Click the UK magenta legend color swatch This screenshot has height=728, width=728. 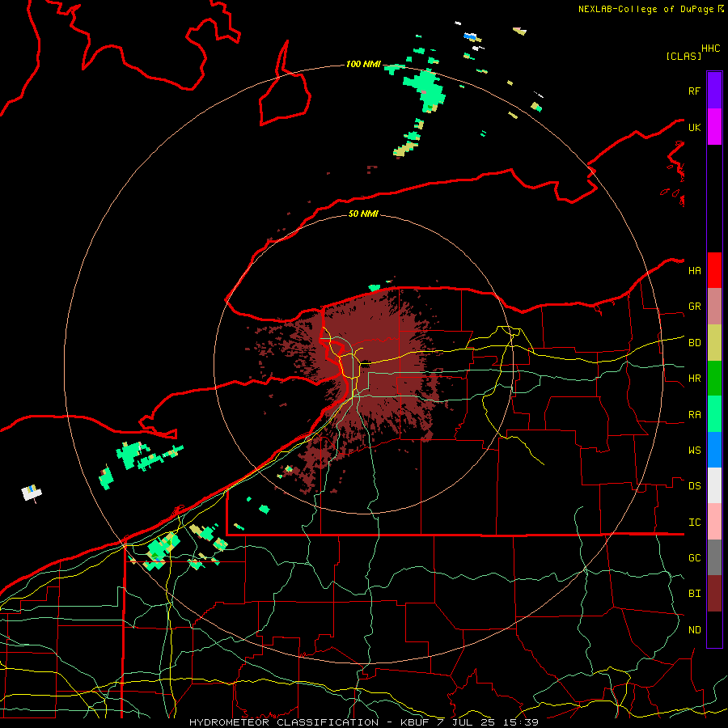point(714,126)
